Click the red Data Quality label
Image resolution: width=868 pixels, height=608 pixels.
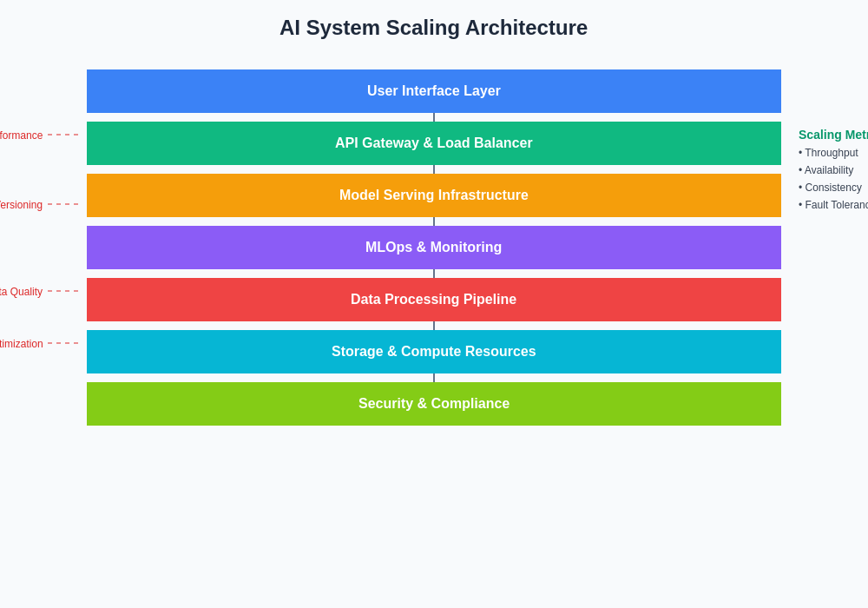click(x=21, y=292)
